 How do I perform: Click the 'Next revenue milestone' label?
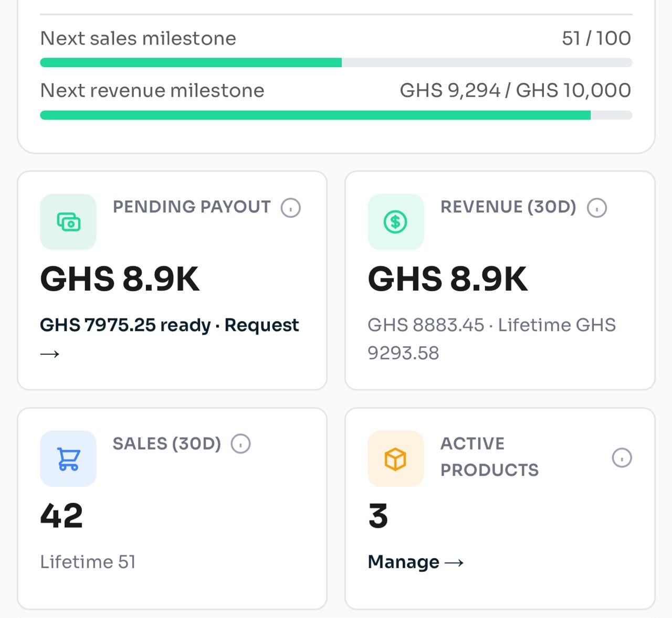click(x=152, y=90)
